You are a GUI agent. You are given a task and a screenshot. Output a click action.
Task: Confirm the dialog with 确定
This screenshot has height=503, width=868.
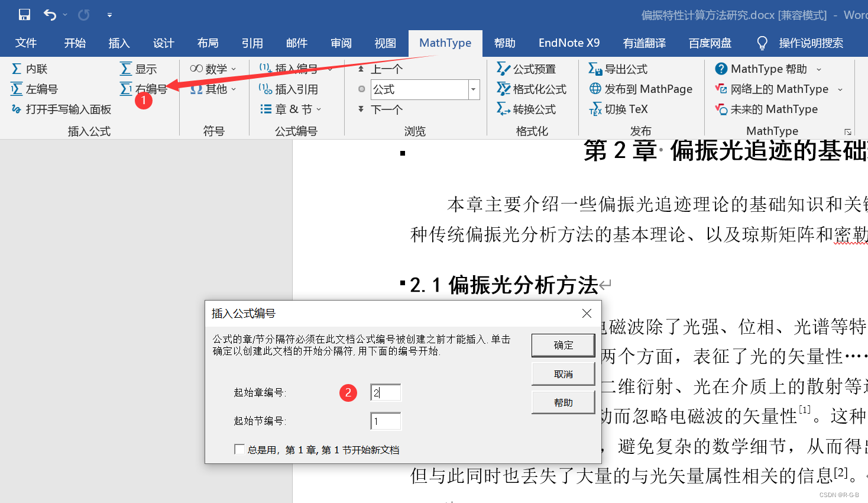(x=562, y=345)
